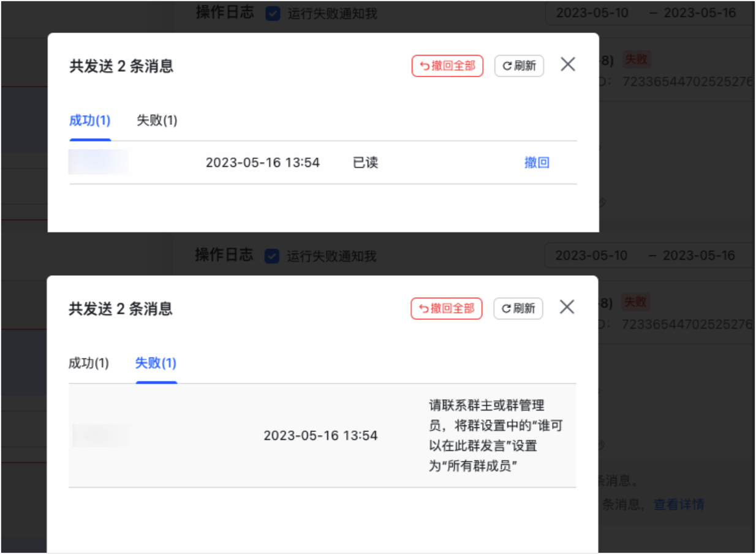Click the X icon on the bottom dialog
This screenshot has width=756, height=554.
point(566,307)
